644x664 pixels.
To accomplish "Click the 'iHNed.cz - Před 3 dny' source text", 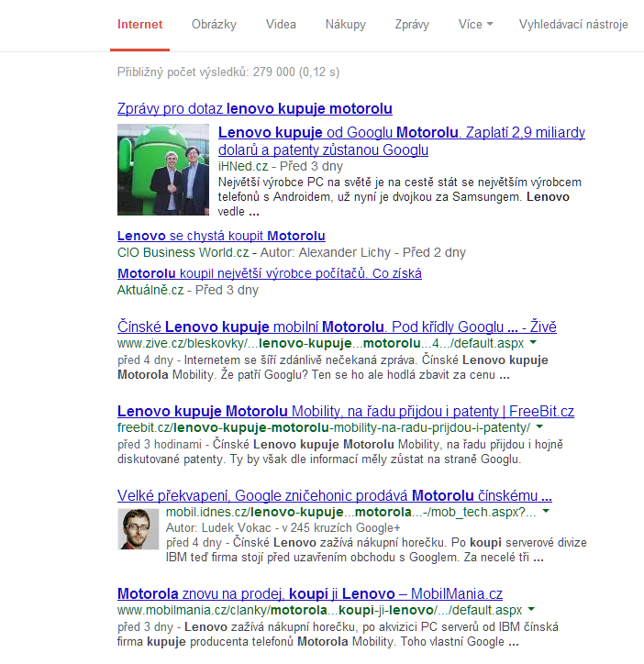I will [281, 166].
